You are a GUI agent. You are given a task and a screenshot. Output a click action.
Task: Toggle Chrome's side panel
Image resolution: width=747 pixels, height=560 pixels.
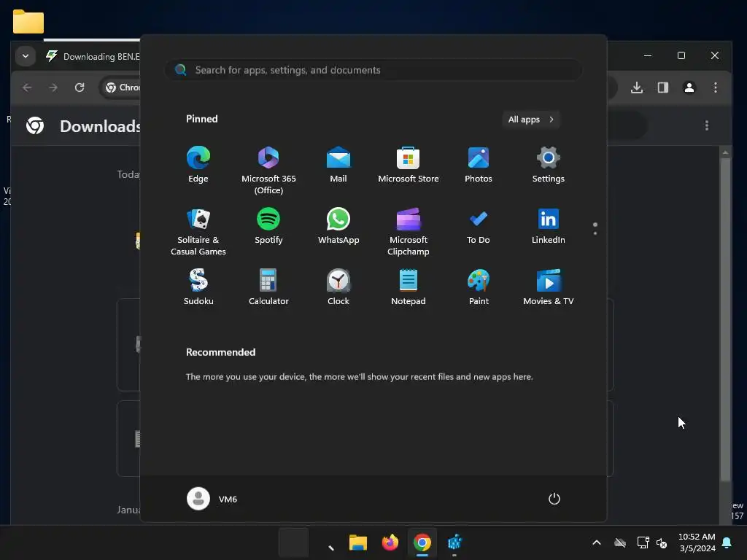(663, 87)
